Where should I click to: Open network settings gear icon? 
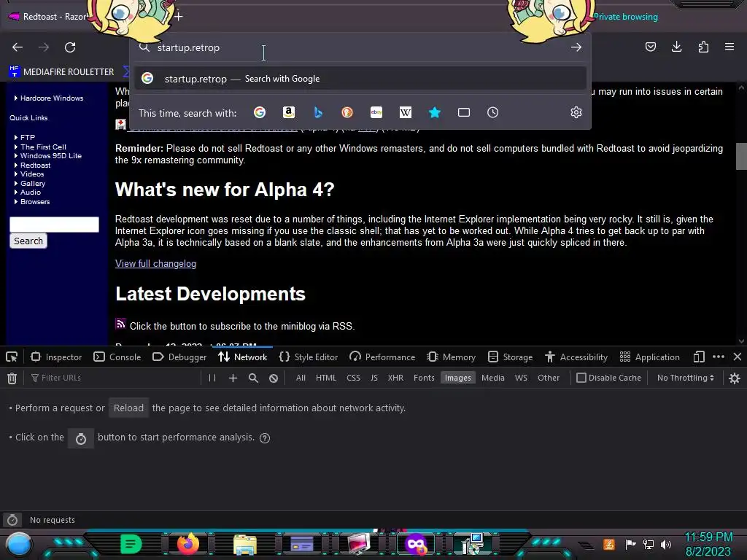[x=735, y=378]
